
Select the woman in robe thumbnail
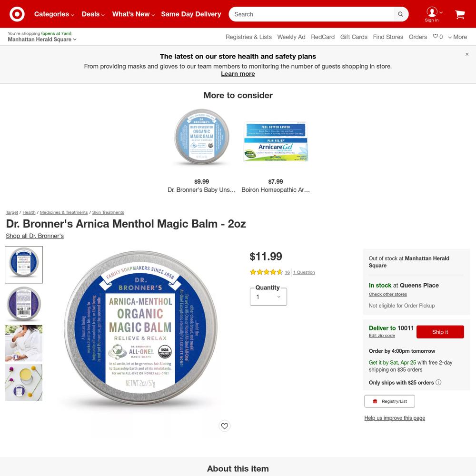tap(24, 343)
